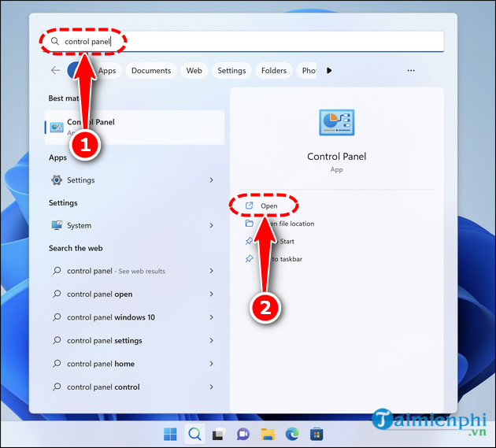This screenshot has width=496, height=448.
Task: Choose 'control panel control' suggestion
Action: tap(103, 387)
